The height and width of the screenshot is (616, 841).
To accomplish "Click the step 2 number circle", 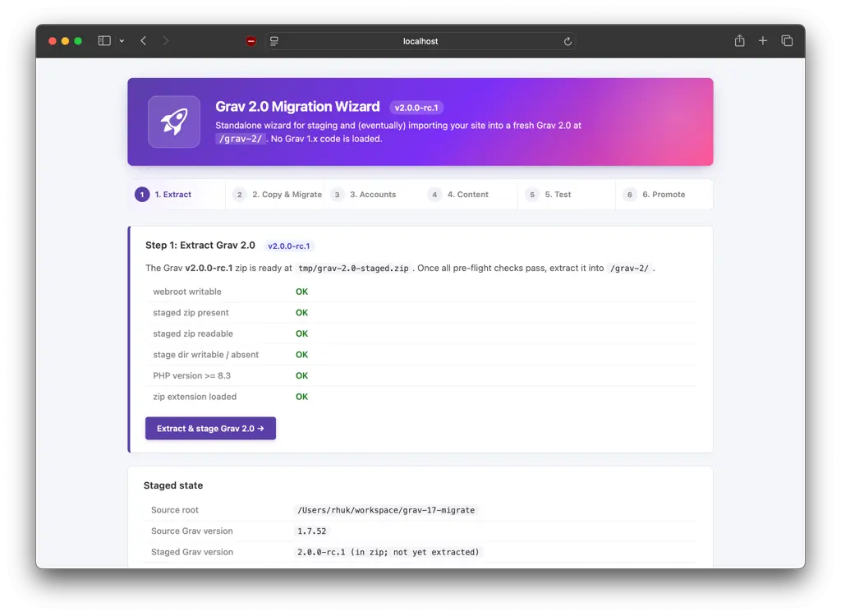I will coord(240,194).
